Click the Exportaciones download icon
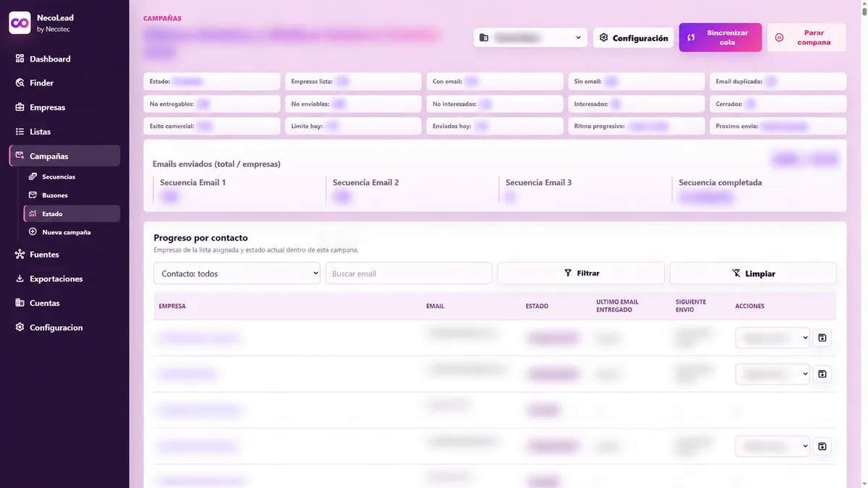 (x=20, y=279)
